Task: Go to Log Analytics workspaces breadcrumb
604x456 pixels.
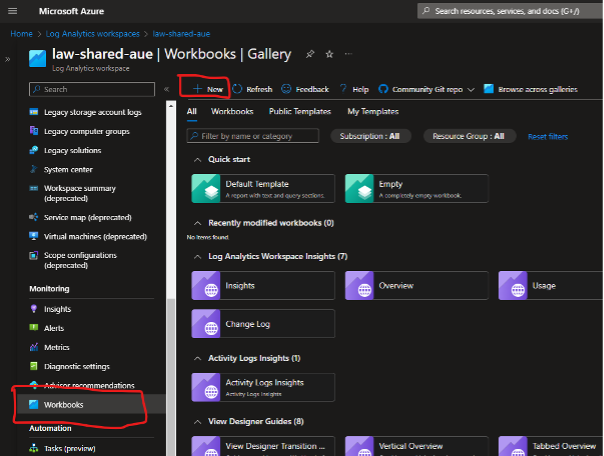Action: click(x=92, y=34)
